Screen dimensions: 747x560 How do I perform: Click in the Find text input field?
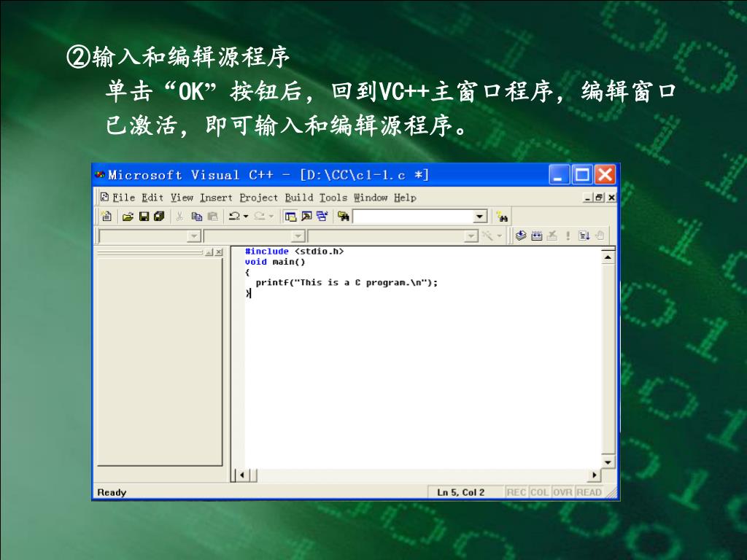(x=414, y=217)
